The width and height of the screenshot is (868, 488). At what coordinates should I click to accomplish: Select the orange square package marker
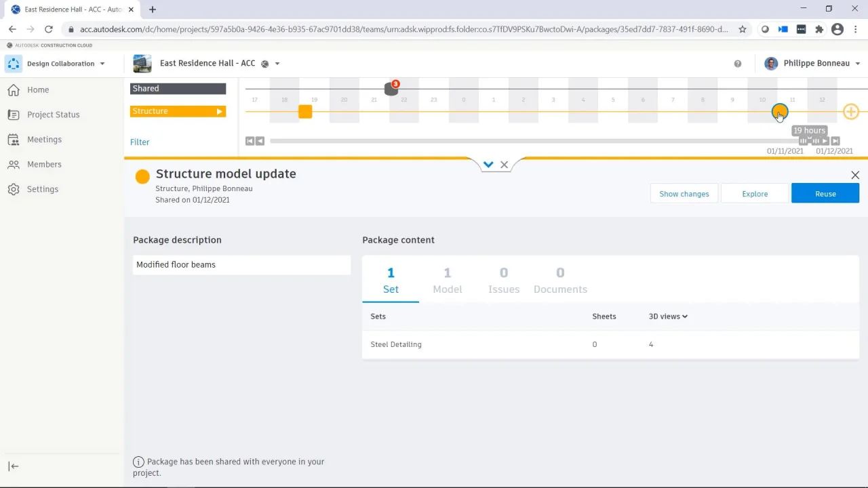point(305,112)
